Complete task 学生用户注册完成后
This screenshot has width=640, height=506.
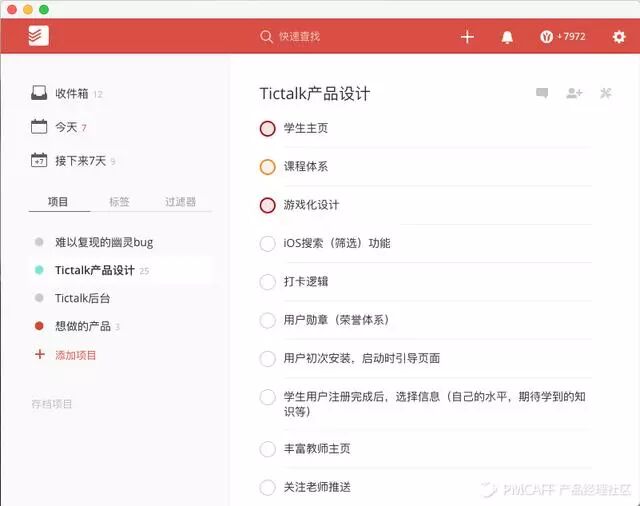267,397
